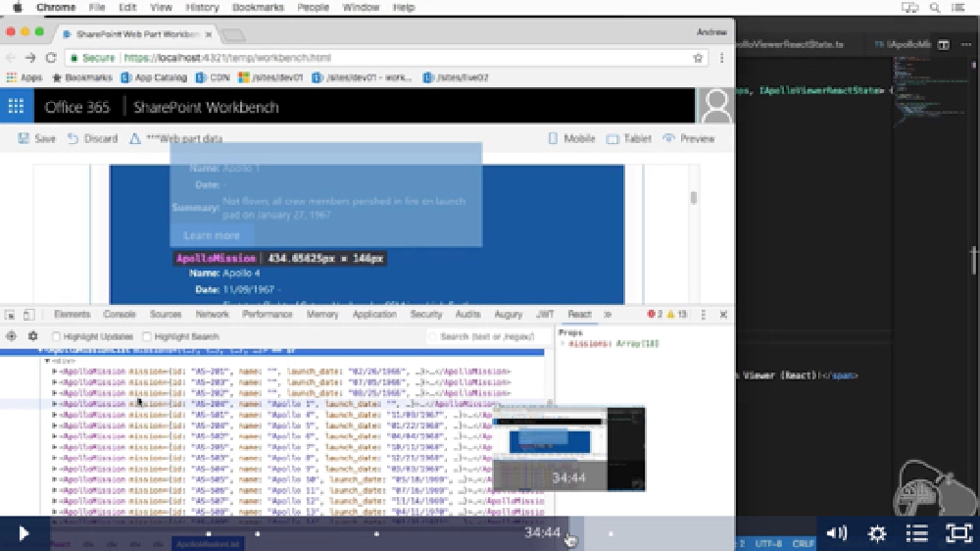Open the video chapter list icon
The image size is (980, 551).
[917, 533]
